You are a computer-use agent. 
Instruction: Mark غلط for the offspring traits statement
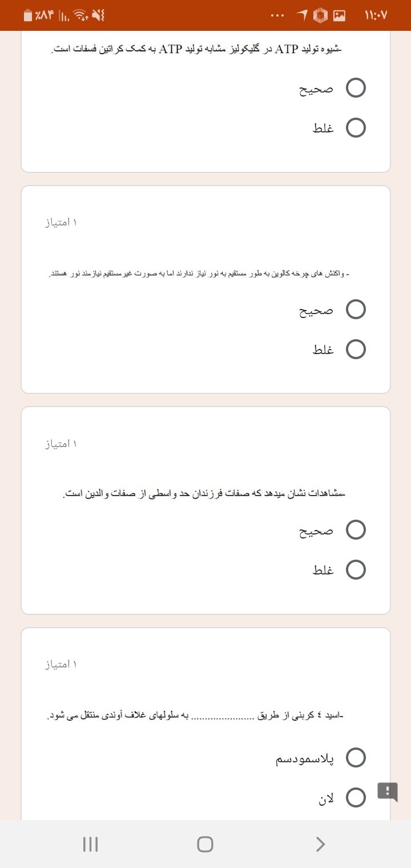(x=356, y=570)
